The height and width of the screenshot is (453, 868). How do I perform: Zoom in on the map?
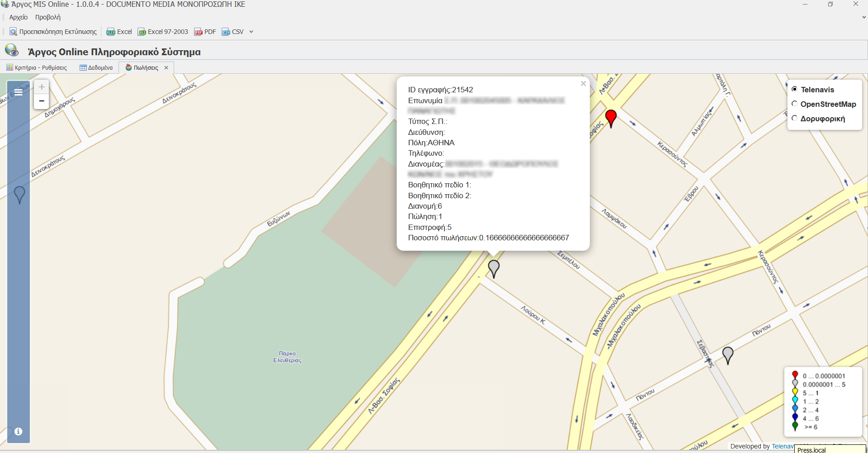pos(41,87)
